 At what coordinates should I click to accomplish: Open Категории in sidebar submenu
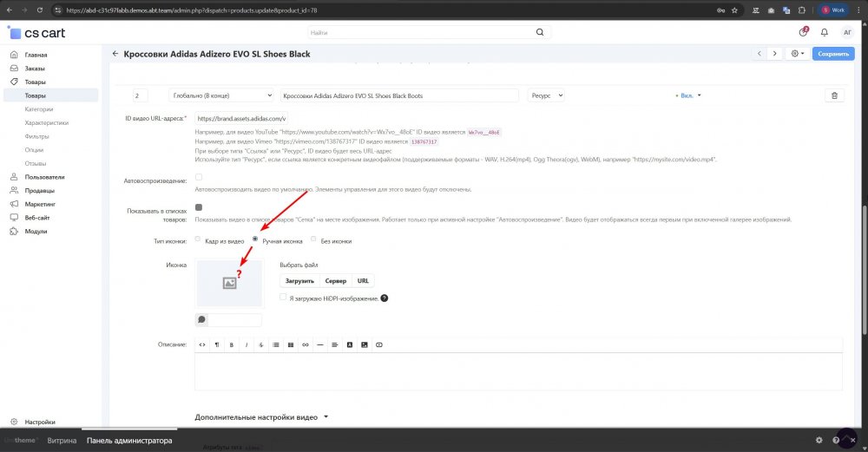[x=40, y=109]
